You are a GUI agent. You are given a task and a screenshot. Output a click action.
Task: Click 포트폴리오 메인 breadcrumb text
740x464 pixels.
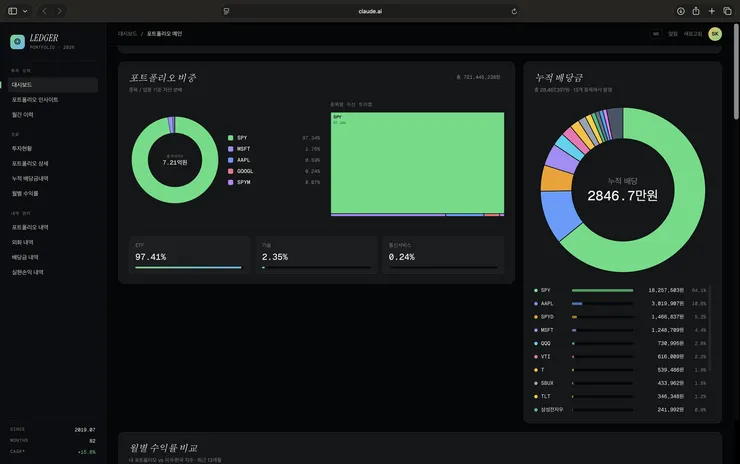pyautogui.click(x=164, y=34)
